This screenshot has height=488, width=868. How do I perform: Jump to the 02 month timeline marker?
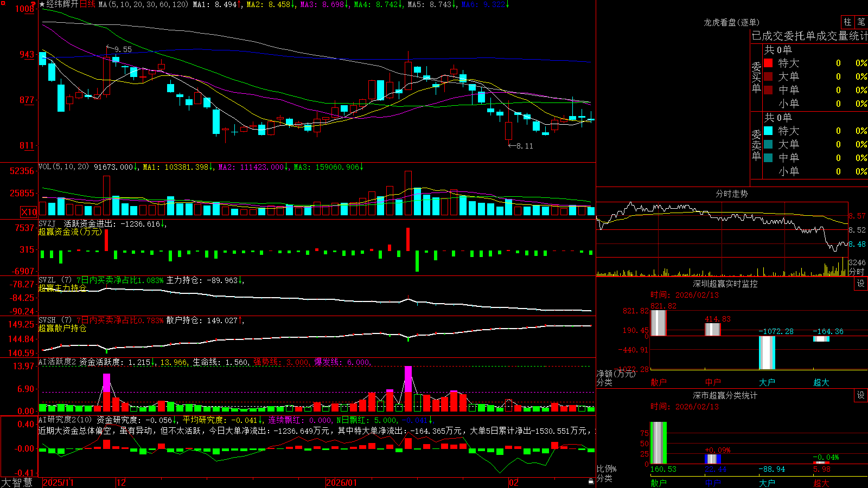[x=514, y=483]
